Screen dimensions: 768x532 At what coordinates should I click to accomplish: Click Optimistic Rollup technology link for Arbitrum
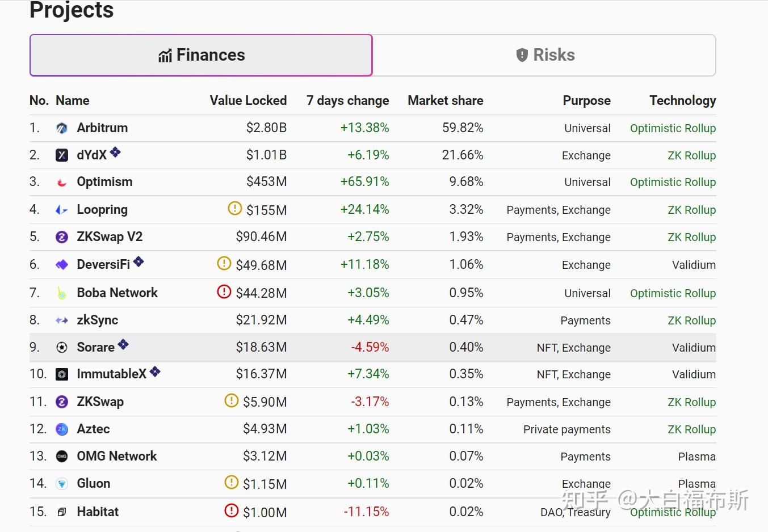(x=673, y=128)
